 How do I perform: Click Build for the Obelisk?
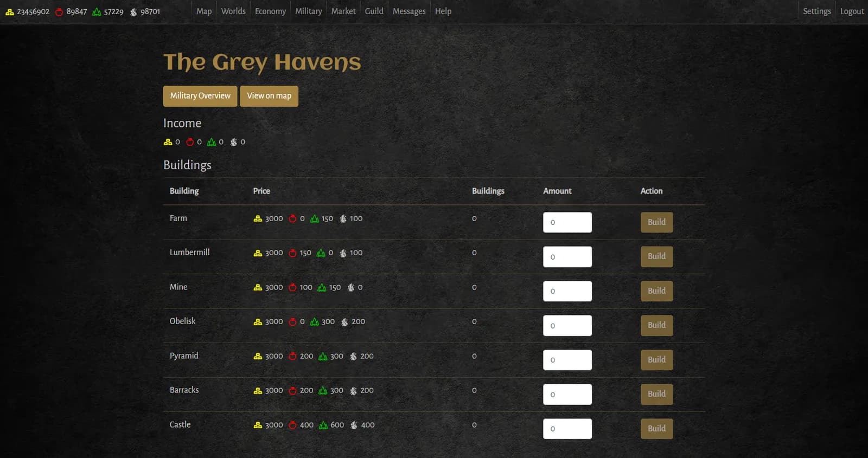(656, 325)
